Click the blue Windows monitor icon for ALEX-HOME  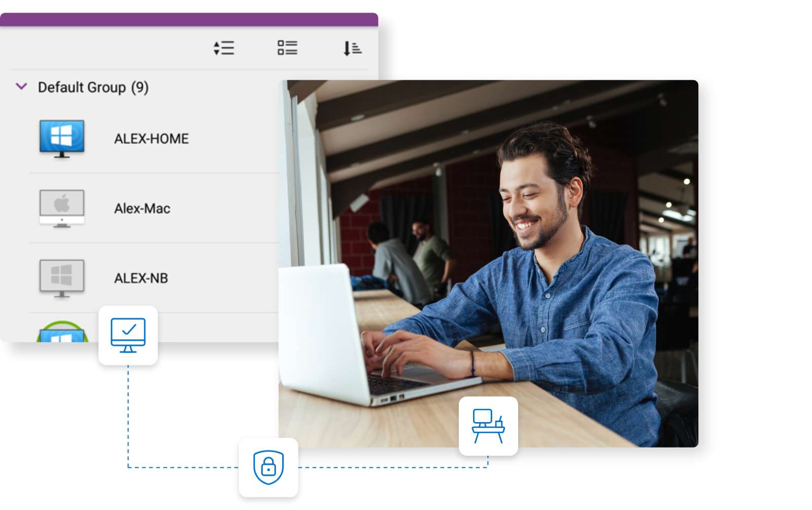pos(62,138)
